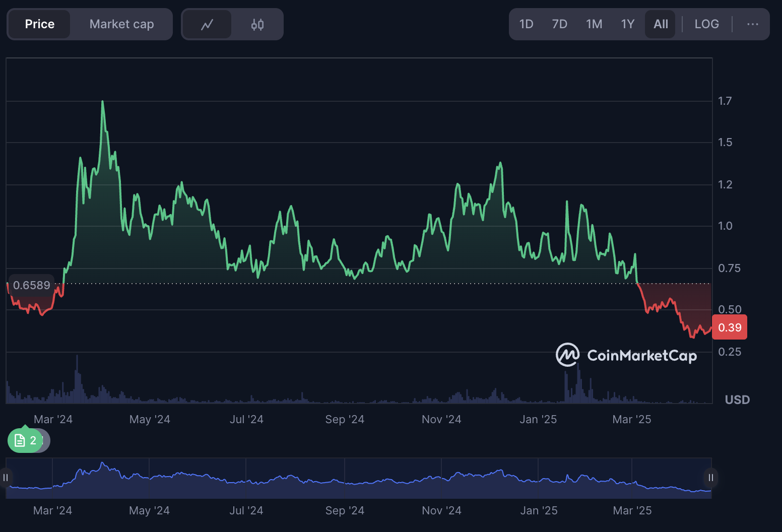
Task: Select the Price tab
Action: pos(40,24)
